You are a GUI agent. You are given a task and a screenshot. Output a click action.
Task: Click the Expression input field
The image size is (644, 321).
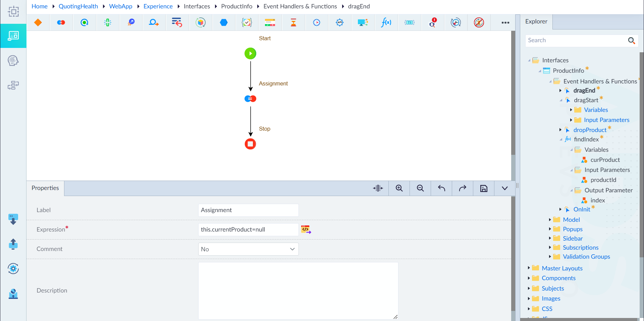248,230
